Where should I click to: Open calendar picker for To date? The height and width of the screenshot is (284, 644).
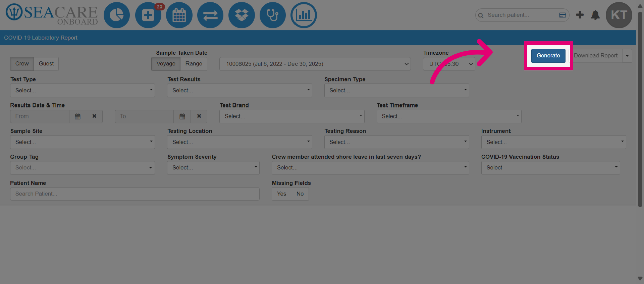click(182, 116)
